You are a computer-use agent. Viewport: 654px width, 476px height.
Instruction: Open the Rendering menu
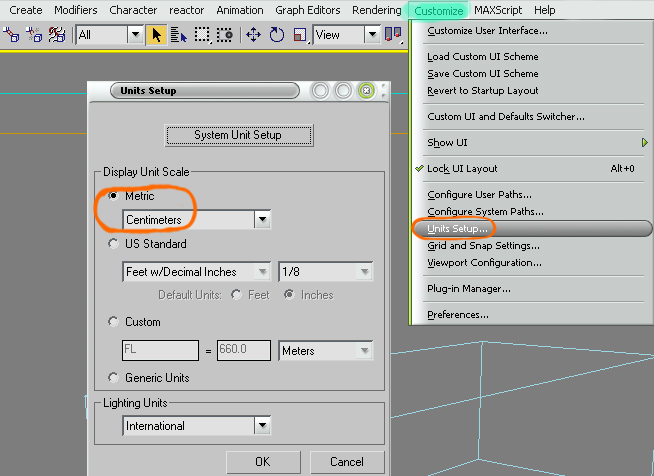(375, 10)
